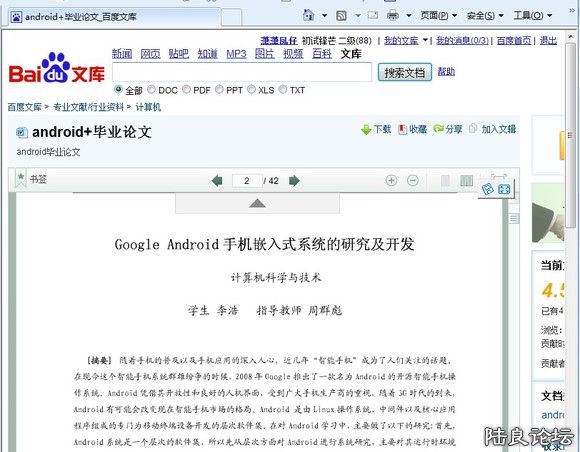The image size is (580, 452).
Task: Click the 退出 logout link
Action: [x=548, y=40]
